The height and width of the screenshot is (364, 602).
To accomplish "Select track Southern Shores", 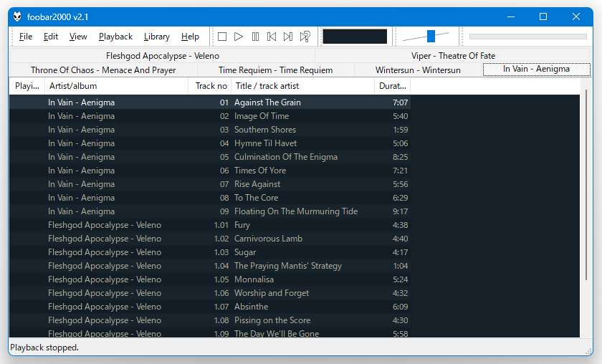I will click(209, 130).
